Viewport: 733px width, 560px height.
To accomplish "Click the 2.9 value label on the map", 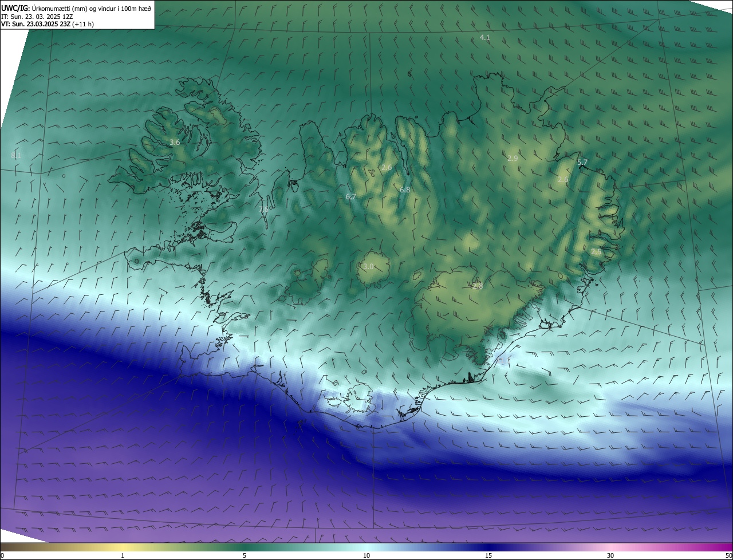I will pos(513,158).
